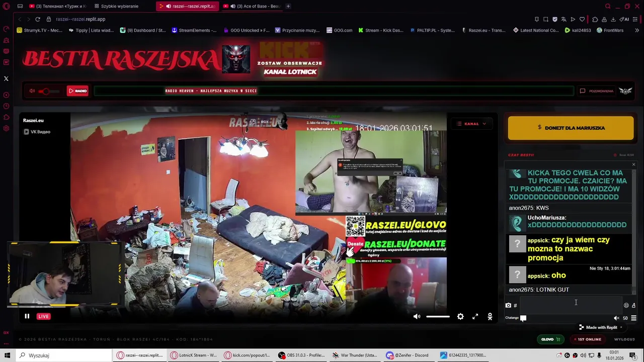Open Opera sidebar settings hexagon icon
The width and height of the screenshot is (644, 362).
pos(6,128)
